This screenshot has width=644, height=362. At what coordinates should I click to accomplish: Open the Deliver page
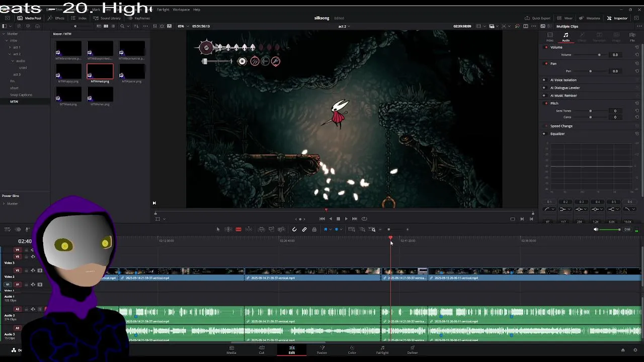click(x=413, y=350)
